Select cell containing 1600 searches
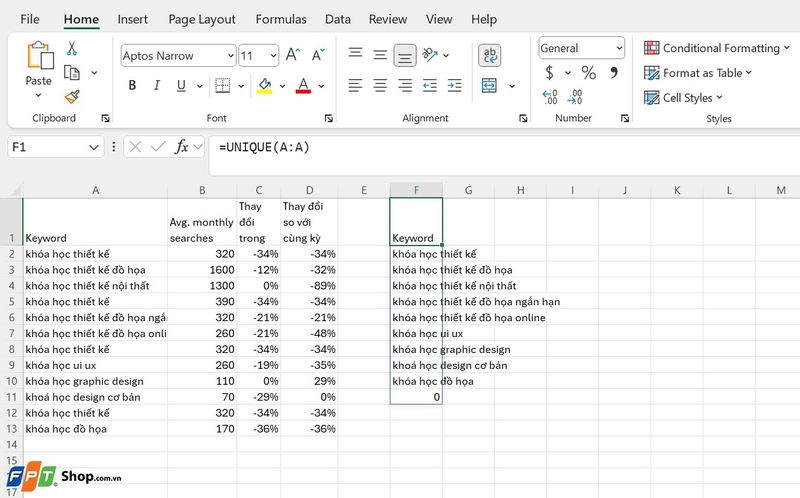 tap(202, 270)
